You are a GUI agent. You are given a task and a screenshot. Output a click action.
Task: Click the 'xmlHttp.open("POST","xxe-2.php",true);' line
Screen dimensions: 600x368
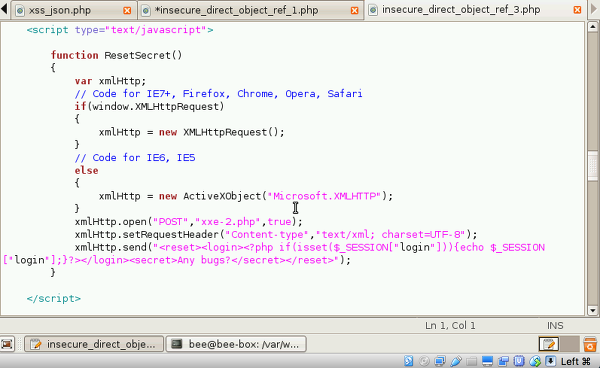189,222
